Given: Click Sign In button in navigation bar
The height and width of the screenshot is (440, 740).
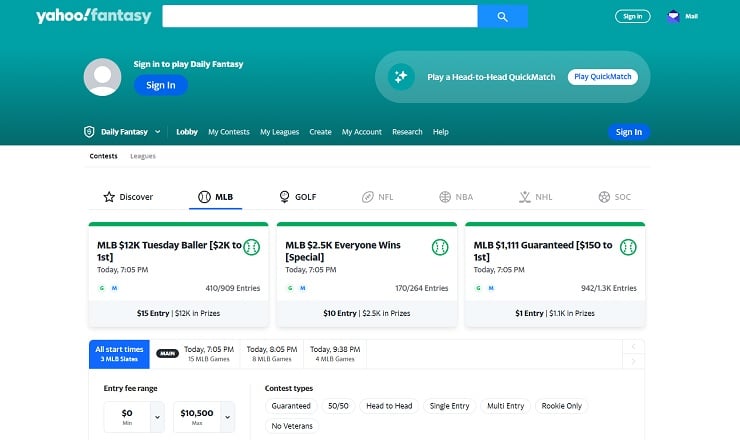Looking at the screenshot, I should 629,132.
